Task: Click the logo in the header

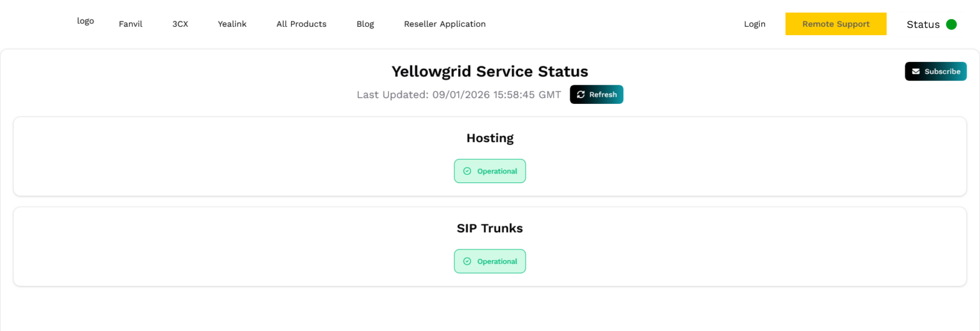Action: pyautogui.click(x=85, y=21)
